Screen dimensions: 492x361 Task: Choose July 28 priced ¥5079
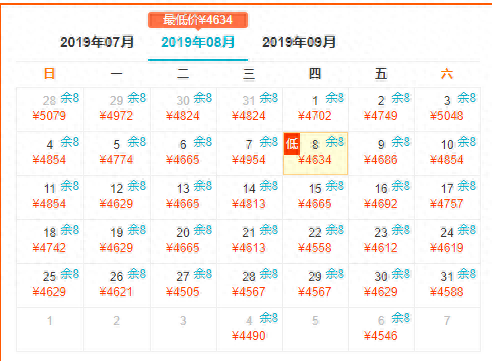click(50, 109)
